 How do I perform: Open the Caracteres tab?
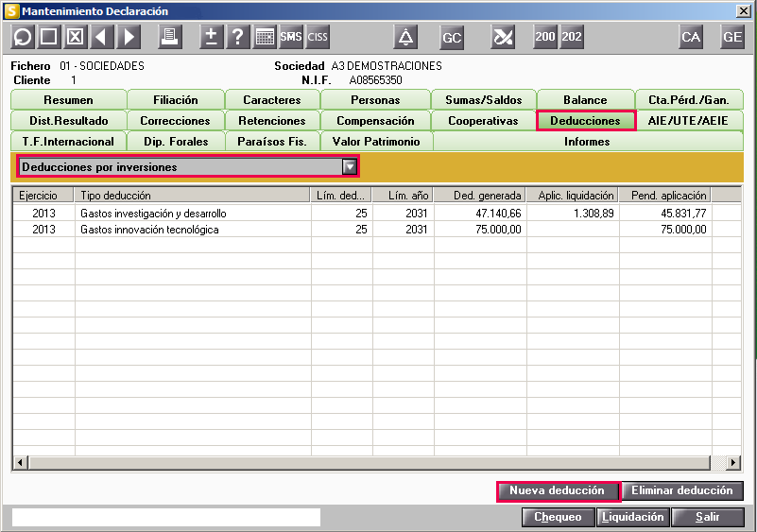point(272,100)
